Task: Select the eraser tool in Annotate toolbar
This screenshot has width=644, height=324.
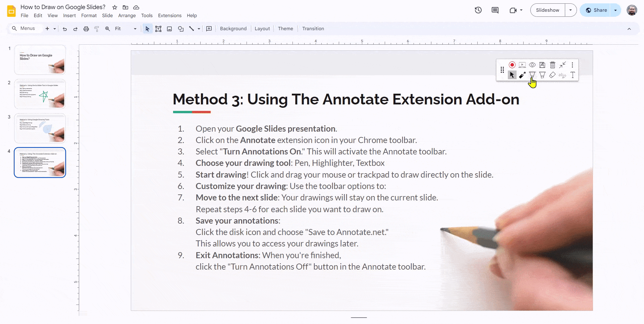Action: coord(552,75)
